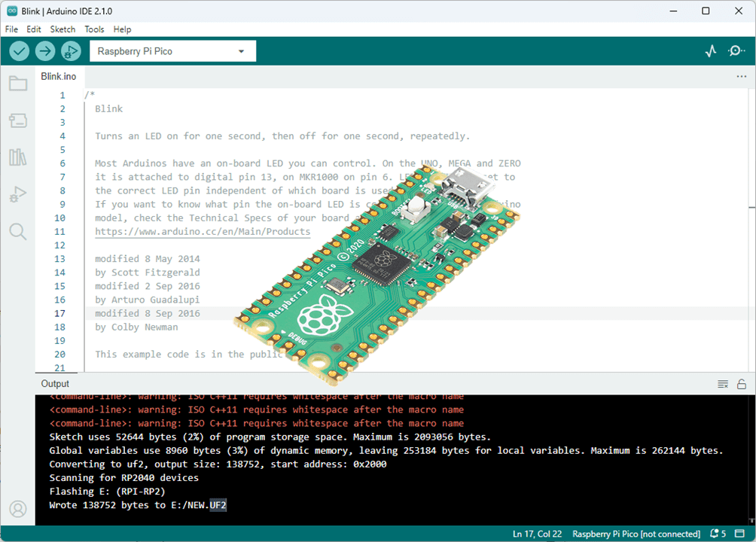756x542 pixels.
Task: Click line number 17 in the gutter
Action: pyautogui.click(x=59, y=313)
